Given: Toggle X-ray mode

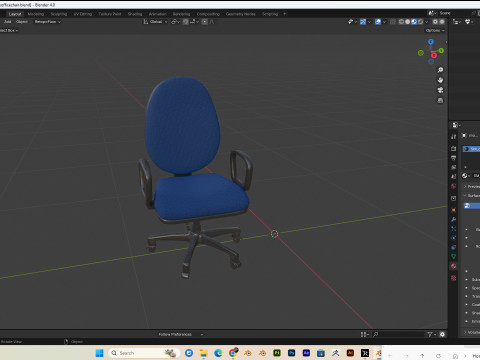Looking at the screenshot, I should (393, 22).
